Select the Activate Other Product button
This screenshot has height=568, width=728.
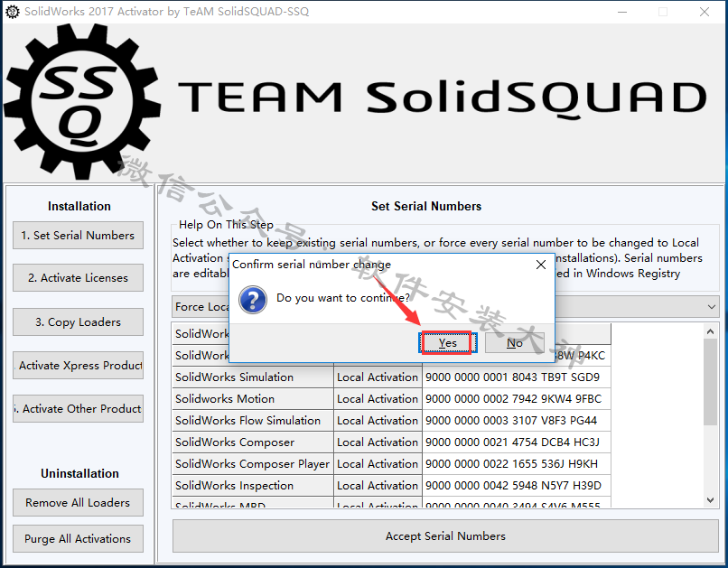tap(78, 408)
